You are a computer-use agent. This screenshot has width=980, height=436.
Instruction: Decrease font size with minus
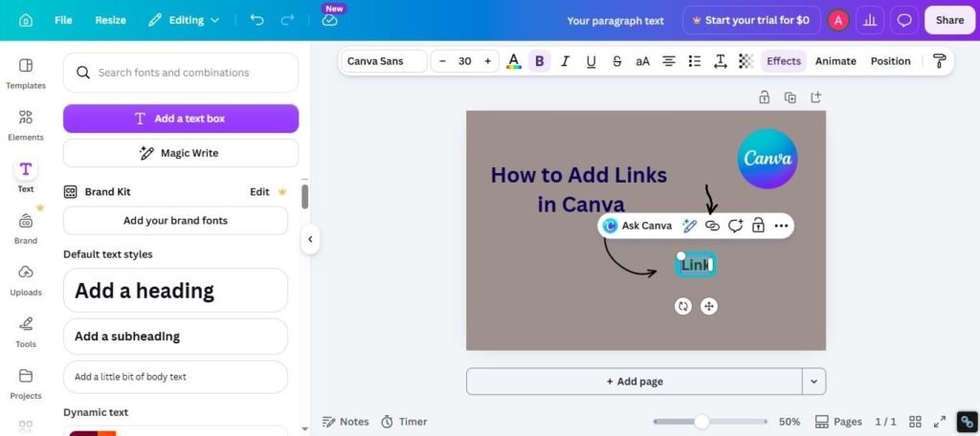pyautogui.click(x=442, y=61)
